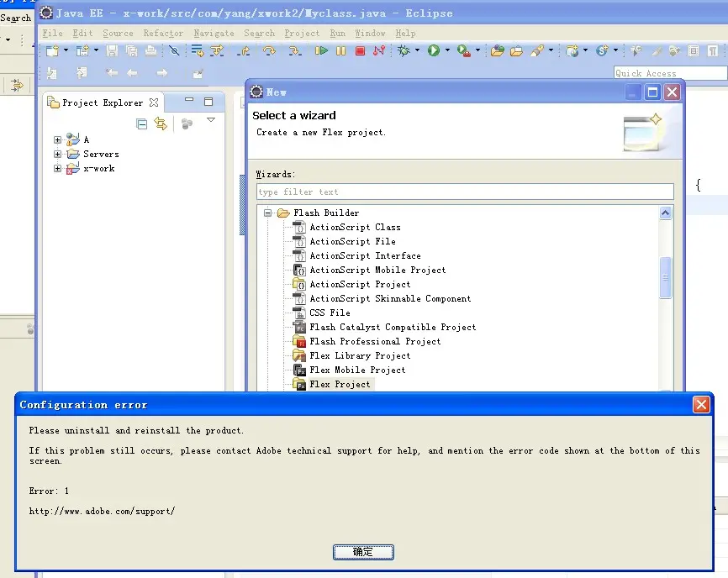
Task: Click the Save All toolbar icon
Action: [131, 50]
